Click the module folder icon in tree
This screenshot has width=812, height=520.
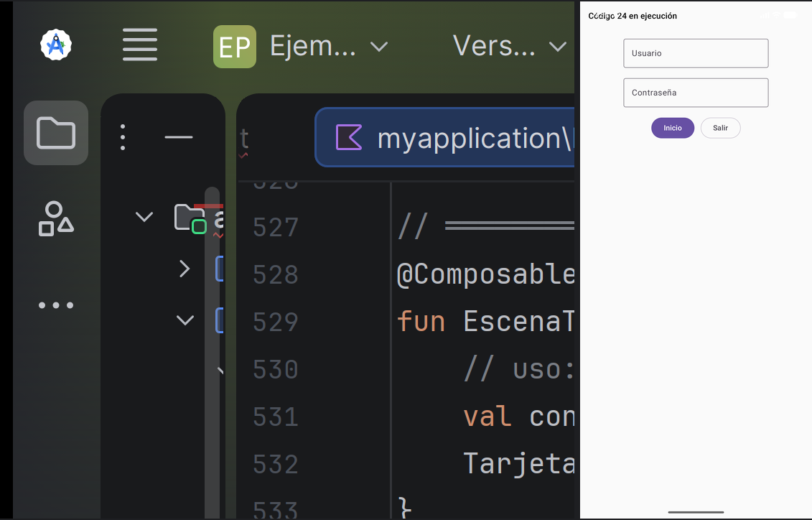point(190,218)
